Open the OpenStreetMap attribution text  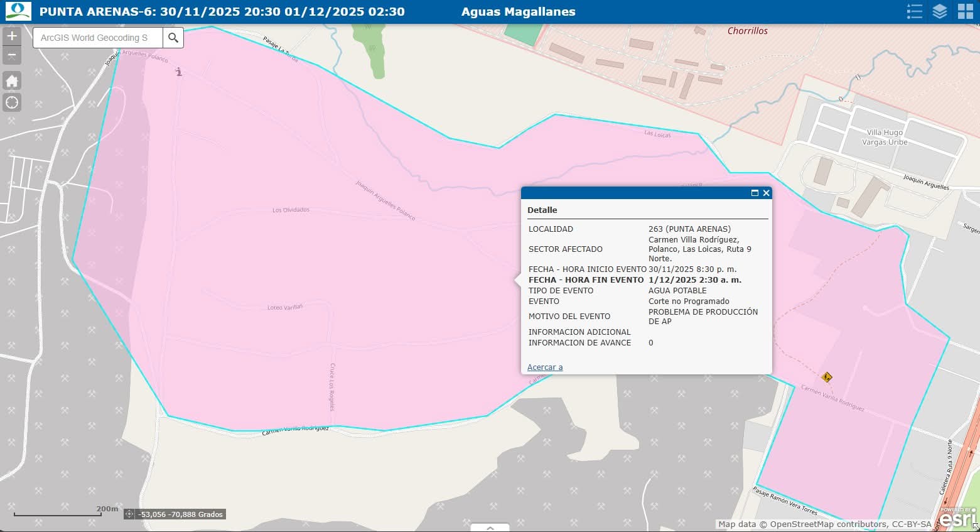[824, 524]
